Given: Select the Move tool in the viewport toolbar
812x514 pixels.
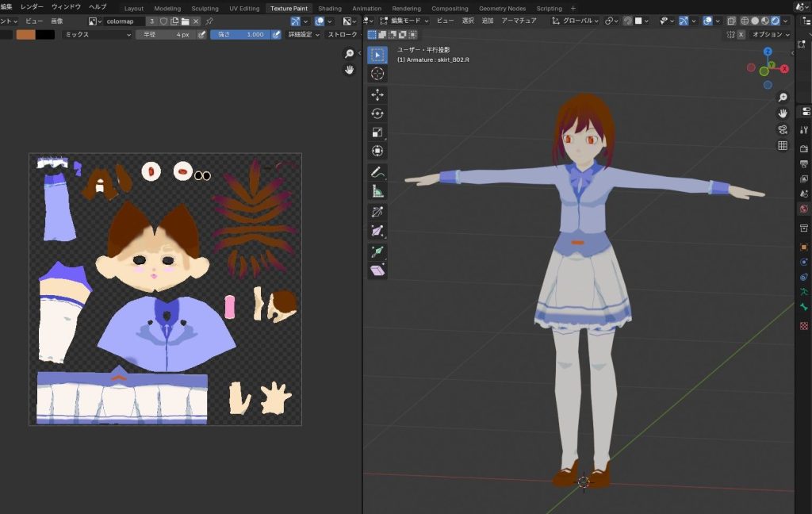Looking at the screenshot, I should pyautogui.click(x=377, y=94).
